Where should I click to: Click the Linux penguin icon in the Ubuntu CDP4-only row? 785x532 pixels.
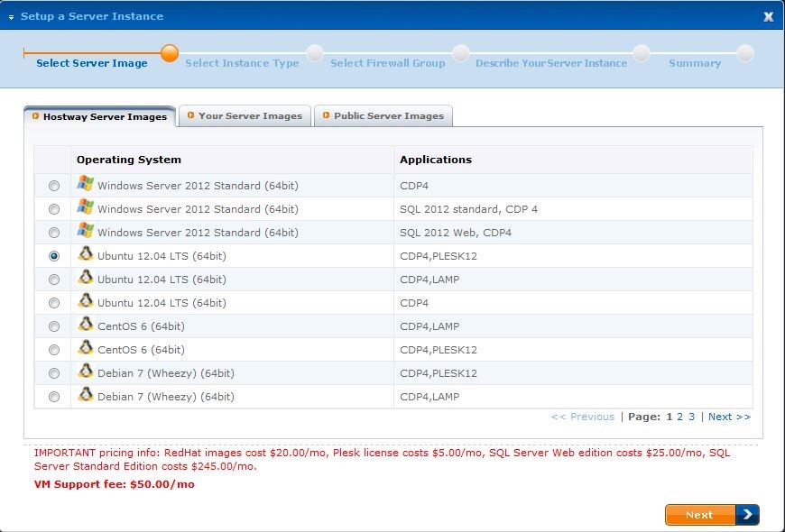coord(86,300)
